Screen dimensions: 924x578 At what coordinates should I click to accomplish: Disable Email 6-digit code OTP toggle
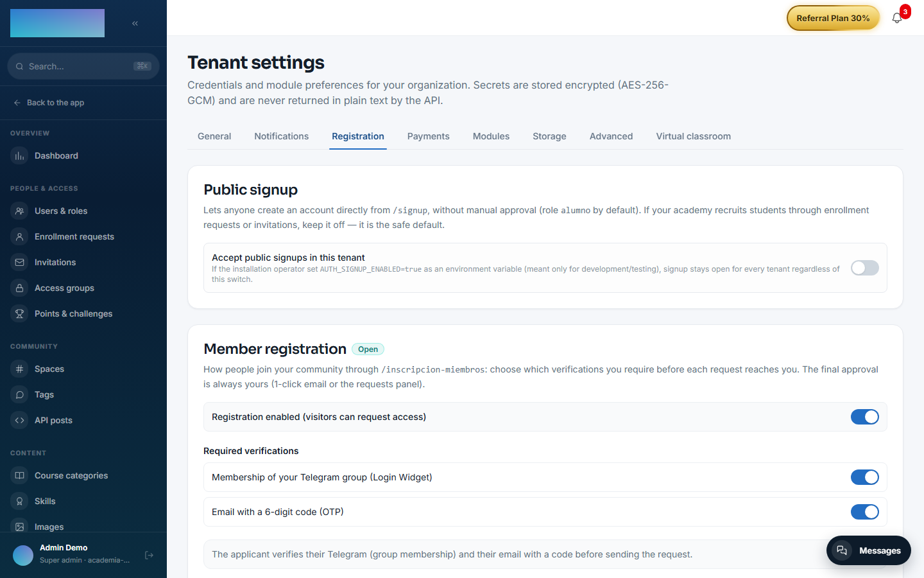click(865, 512)
